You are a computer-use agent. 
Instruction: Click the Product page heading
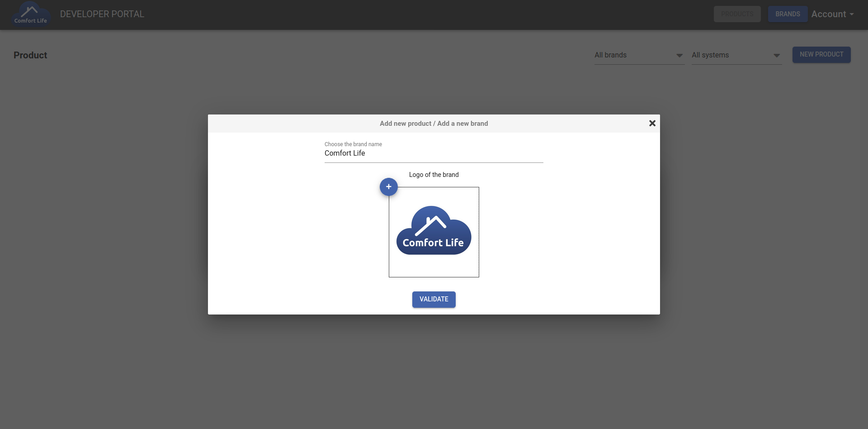pyautogui.click(x=30, y=55)
